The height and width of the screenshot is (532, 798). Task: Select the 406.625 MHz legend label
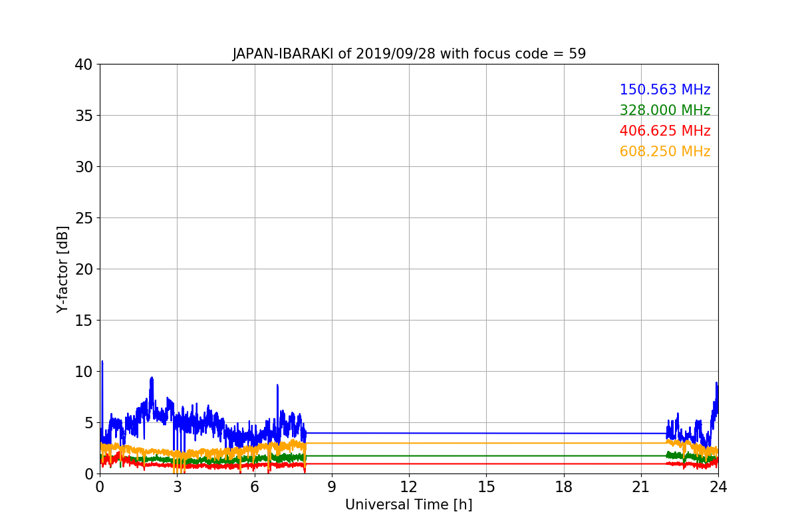tap(665, 131)
